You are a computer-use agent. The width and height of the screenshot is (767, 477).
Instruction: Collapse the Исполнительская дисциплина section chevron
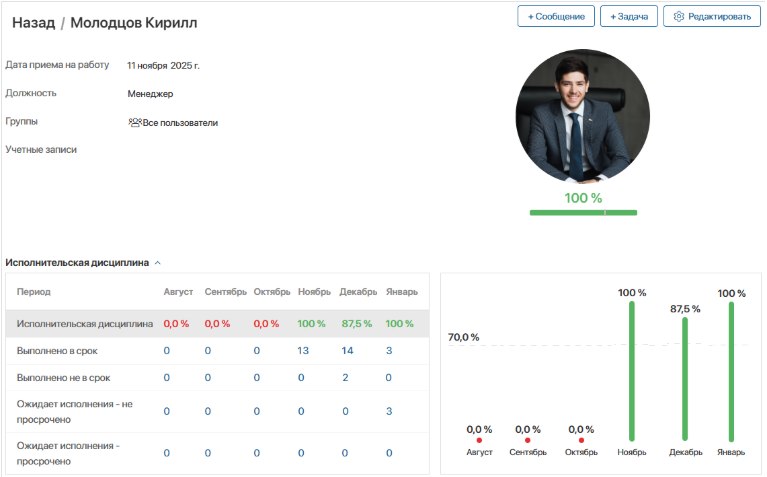[158, 263]
